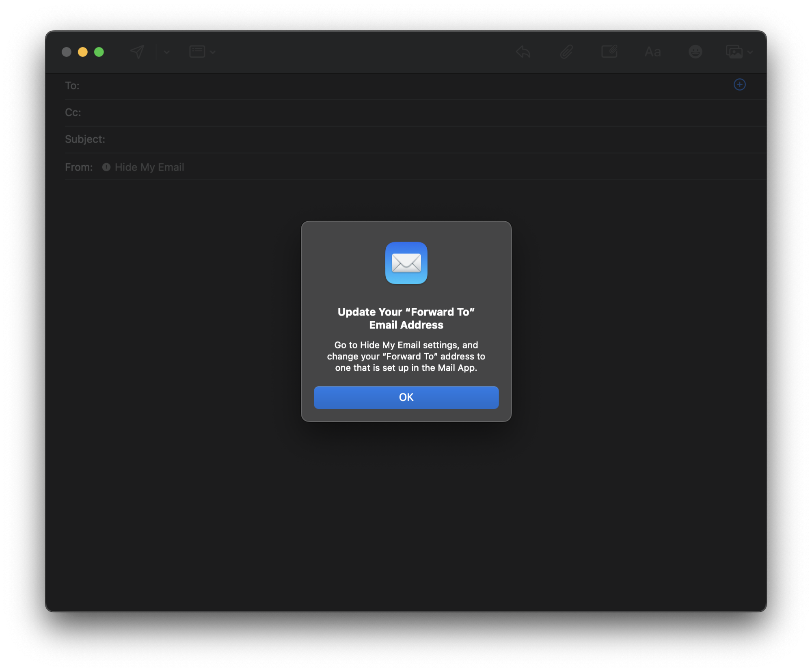
Task: Click the paperclip attach file icon
Action: 566,52
